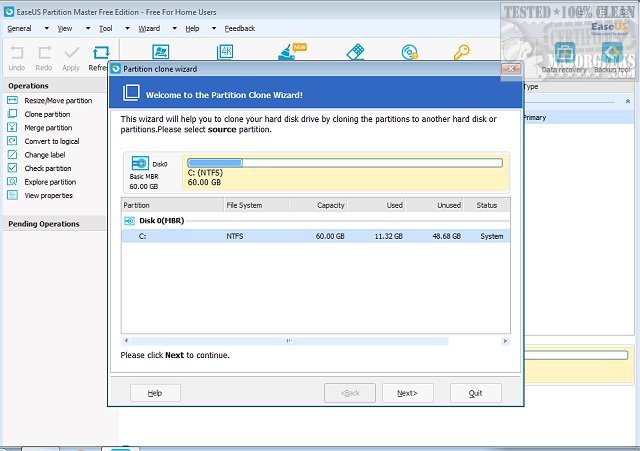Click the Refresh toolbar icon

tap(100, 53)
